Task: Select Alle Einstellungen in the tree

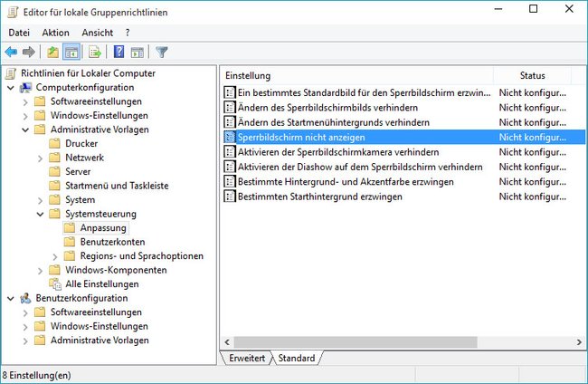Action: [x=102, y=284]
